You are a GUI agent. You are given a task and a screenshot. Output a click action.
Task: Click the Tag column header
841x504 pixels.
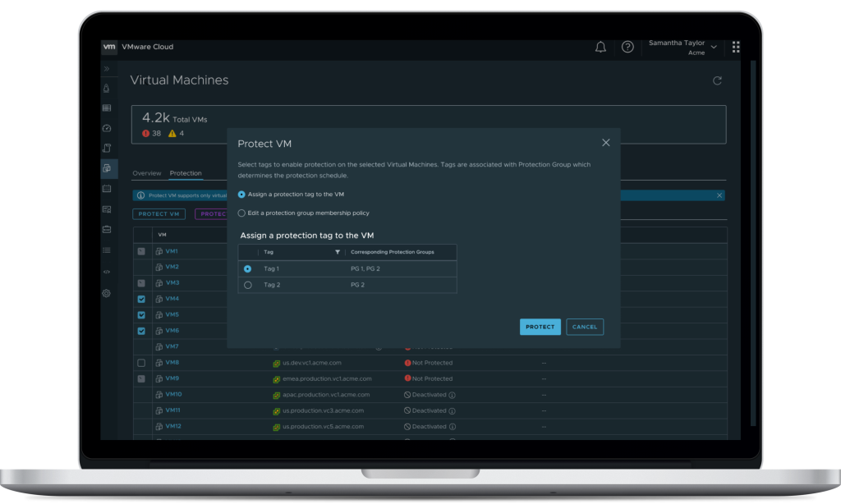[269, 252]
